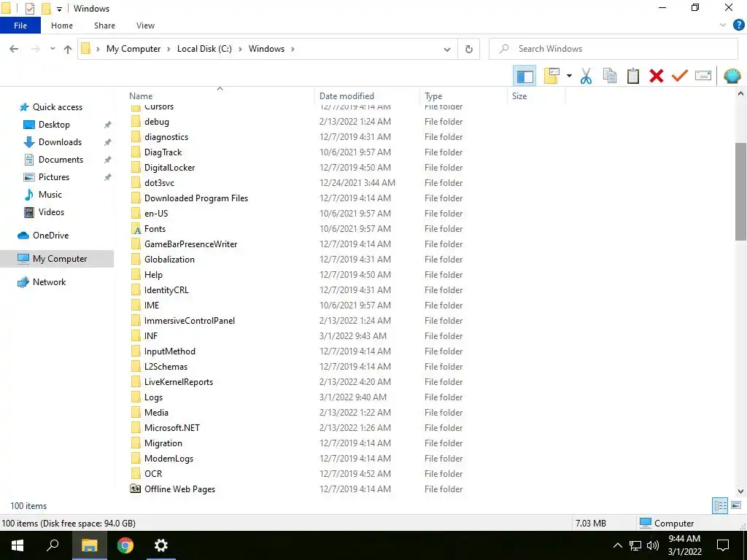Go back with the left arrow

click(15, 49)
